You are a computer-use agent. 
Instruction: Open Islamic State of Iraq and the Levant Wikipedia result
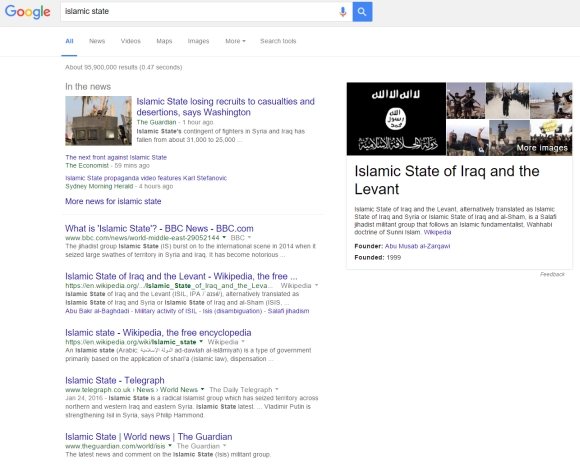point(181,276)
